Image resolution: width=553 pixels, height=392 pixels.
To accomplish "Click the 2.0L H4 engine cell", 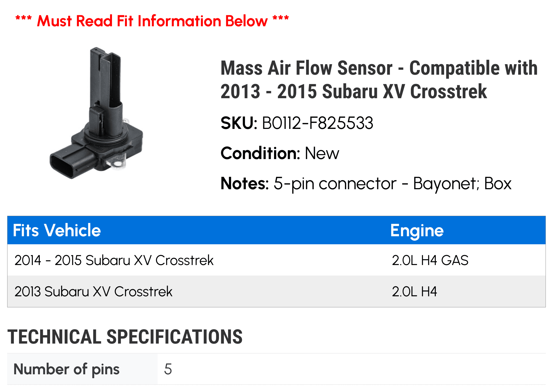I will point(414,292).
